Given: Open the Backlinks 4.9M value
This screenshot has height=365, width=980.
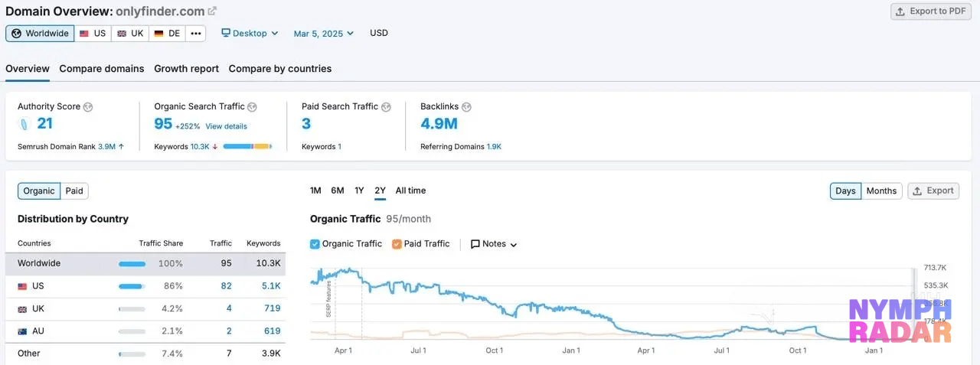Looking at the screenshot, I should [x=439, y=124].
